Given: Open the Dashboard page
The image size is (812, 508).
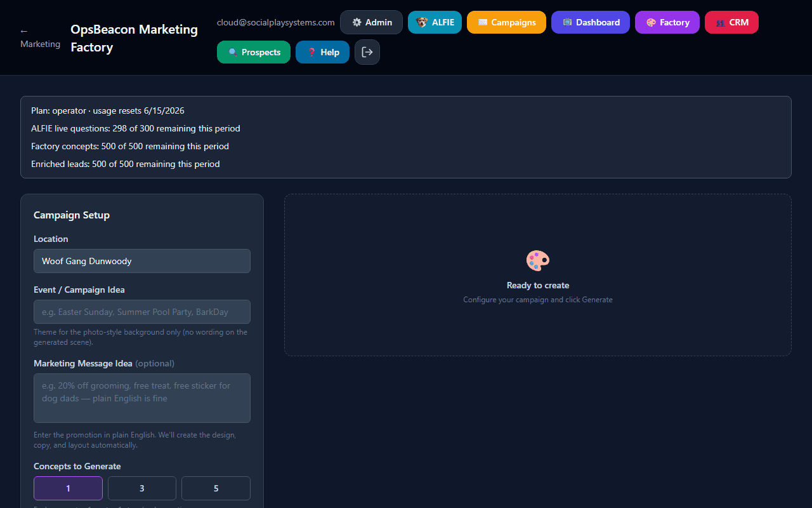Looking at the screenshot, I should point(591,22).
